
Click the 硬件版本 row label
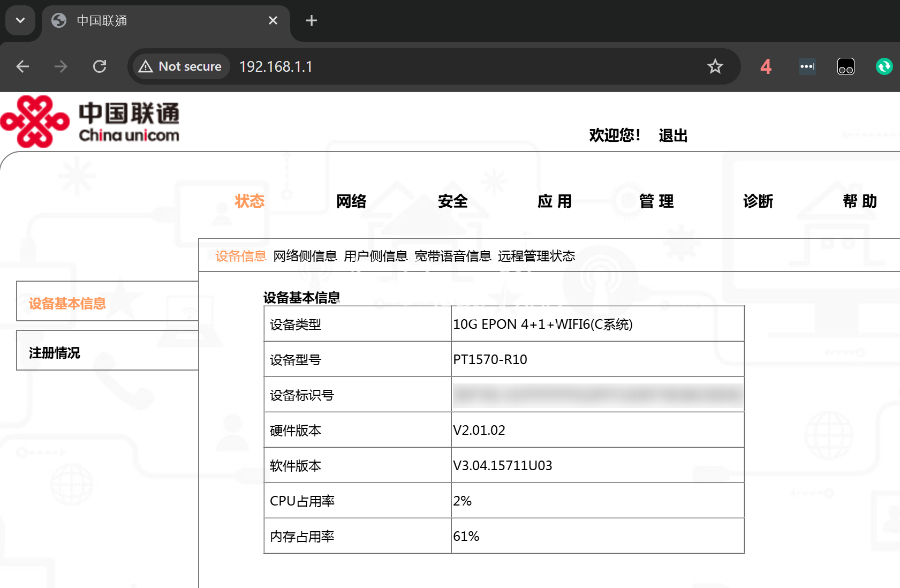pos(296,431)
